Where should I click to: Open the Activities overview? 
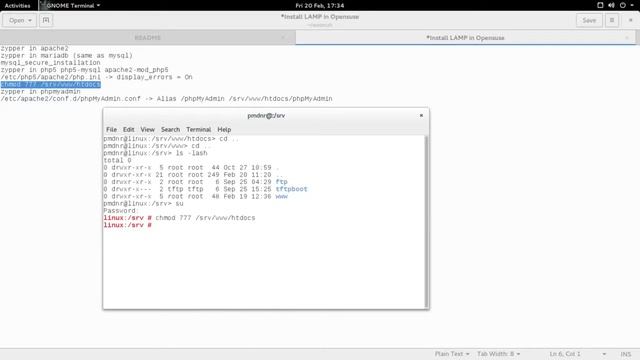(x=18, y=6)
